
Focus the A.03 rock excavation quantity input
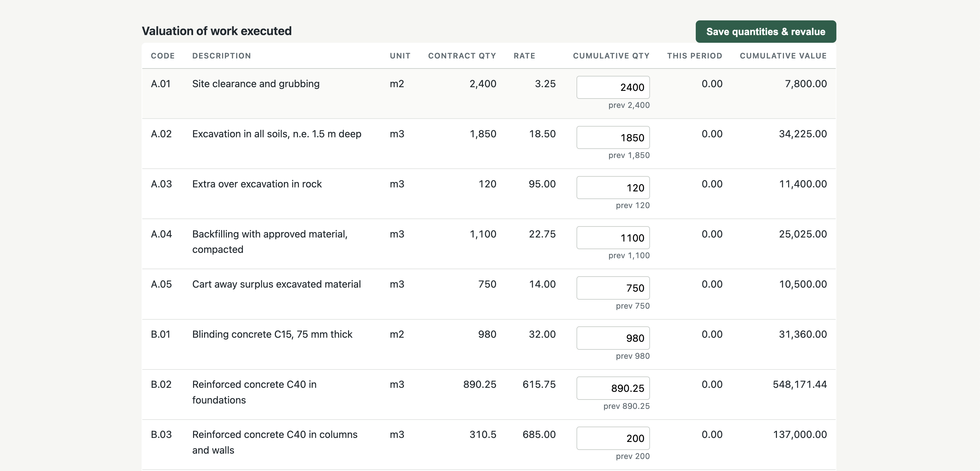pos(613,187)
